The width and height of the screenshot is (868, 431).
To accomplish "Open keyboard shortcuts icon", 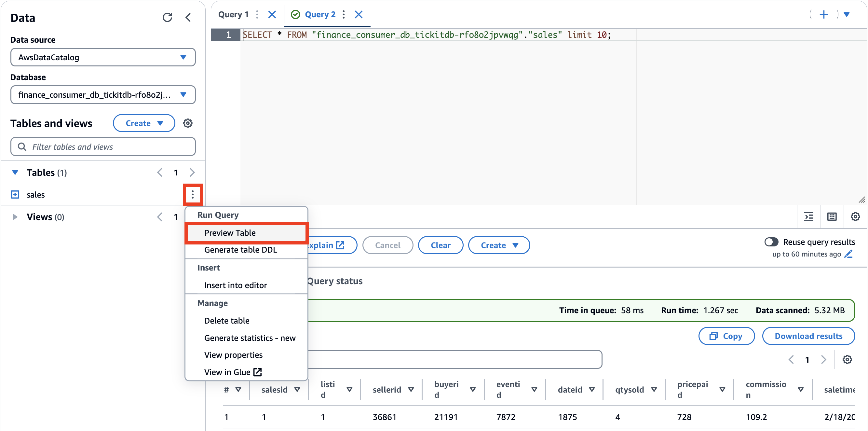I will click(x=832, y=216).
